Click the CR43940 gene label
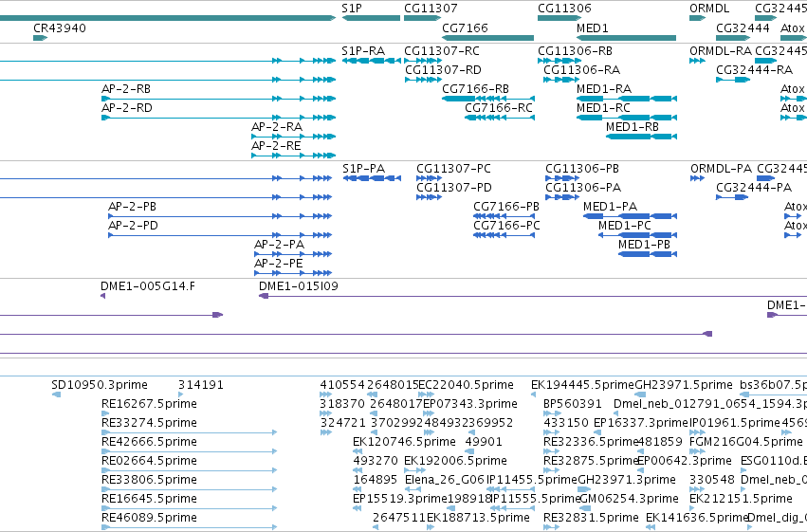This screenshot has width=807, height=532. tap(60, 28)
